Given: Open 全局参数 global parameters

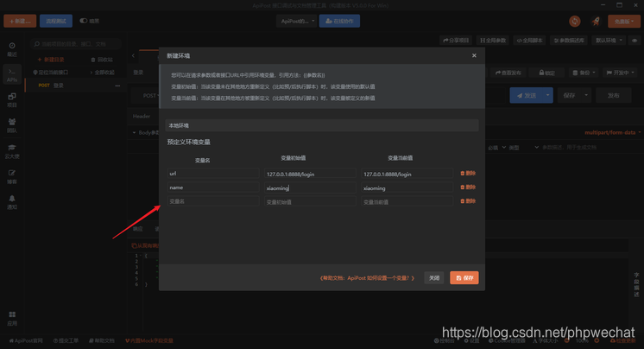Looking at the screenshot, I should 493,41.
